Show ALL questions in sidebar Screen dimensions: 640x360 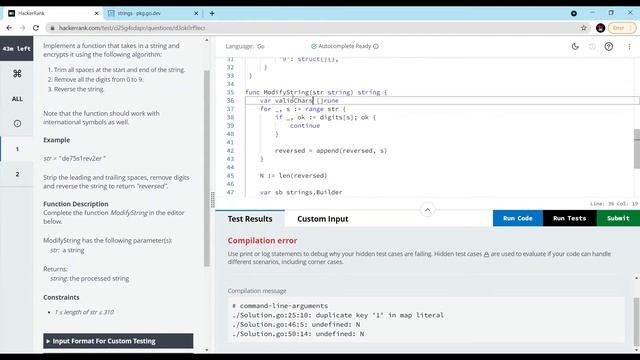tap(17, 99)
